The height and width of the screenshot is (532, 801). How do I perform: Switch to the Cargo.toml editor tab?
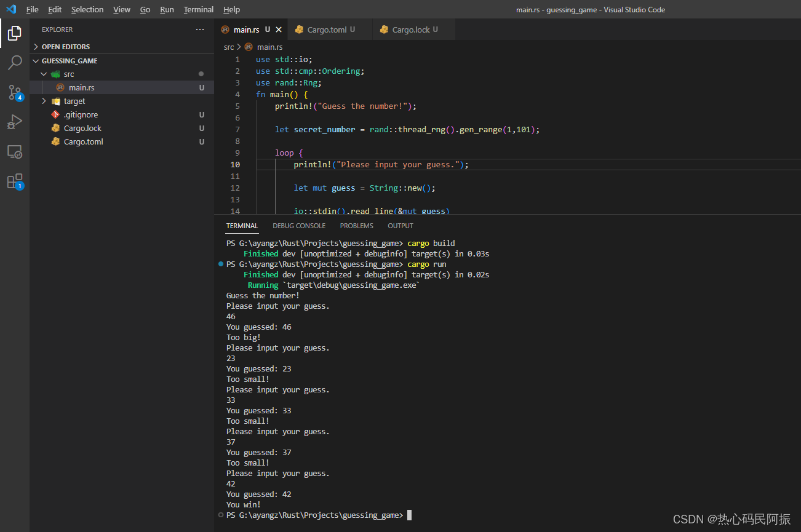click(330, 30)
